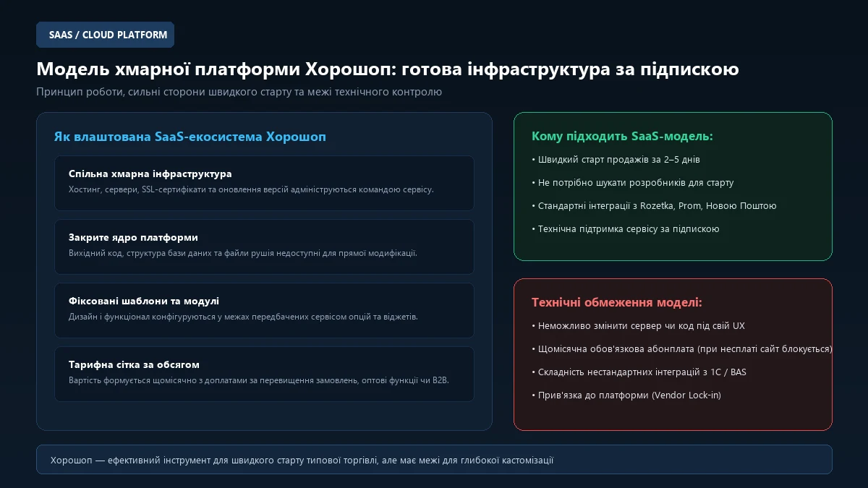Click description starting with Дизайн і функціонал
868x488 pixels.
coord(243,317)
